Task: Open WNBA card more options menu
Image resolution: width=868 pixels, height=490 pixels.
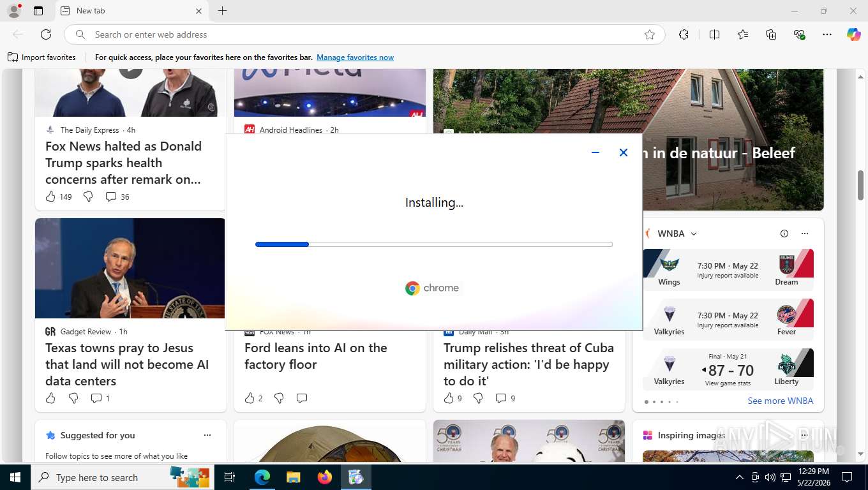Action: 805,234
